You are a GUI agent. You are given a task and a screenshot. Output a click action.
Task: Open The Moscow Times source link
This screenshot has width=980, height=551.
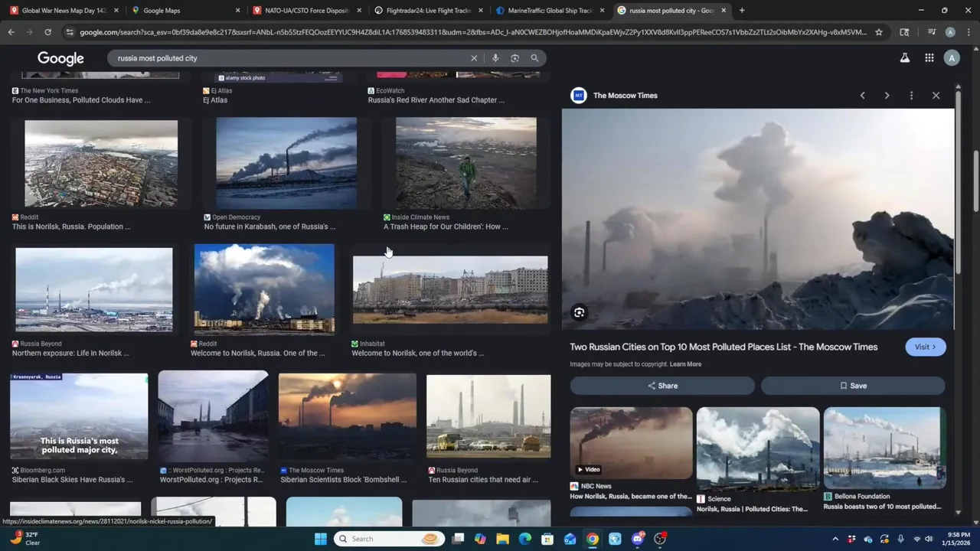(625, 96)
